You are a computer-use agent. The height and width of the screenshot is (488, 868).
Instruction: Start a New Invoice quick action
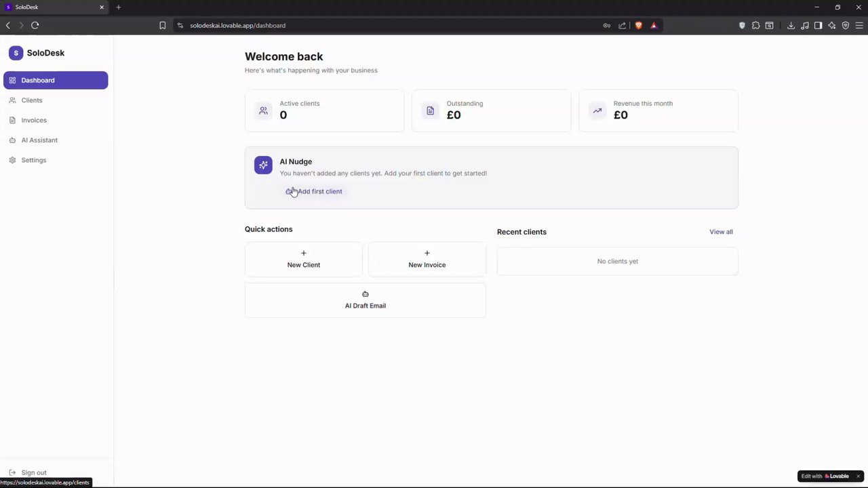click(427, 259)
